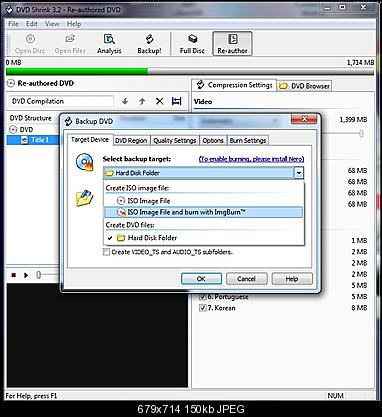
Task: Open the Quality Settings tab
Action: [175, 141]
